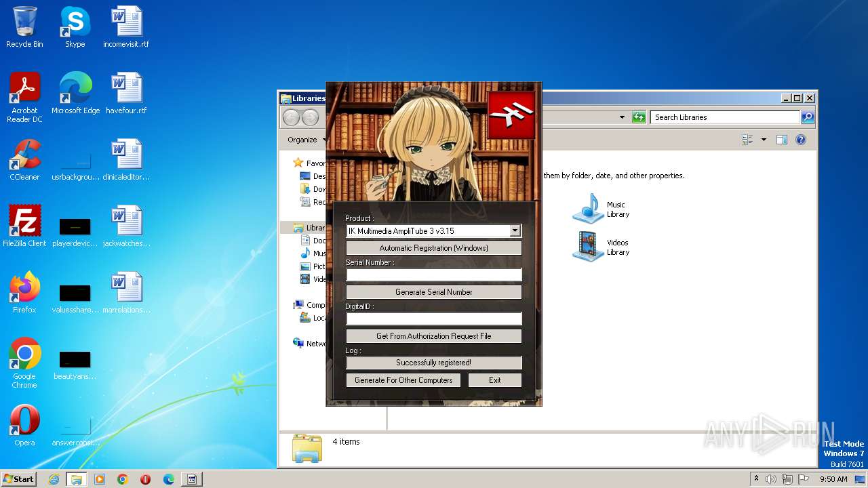868x488 pixels.
Task: Change the view in Libraries window
Action: coord(748,140)
